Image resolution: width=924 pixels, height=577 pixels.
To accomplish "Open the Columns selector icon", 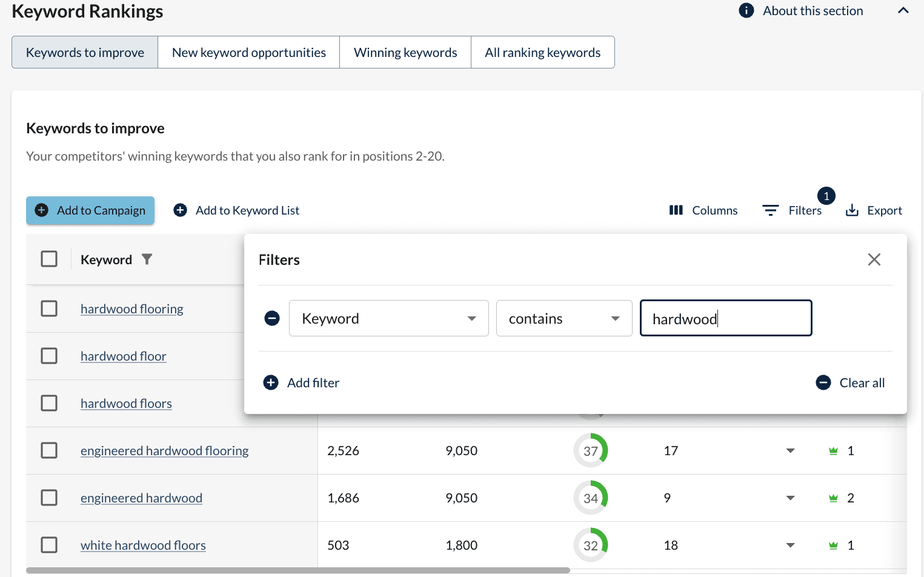I will tap(676, 210).
